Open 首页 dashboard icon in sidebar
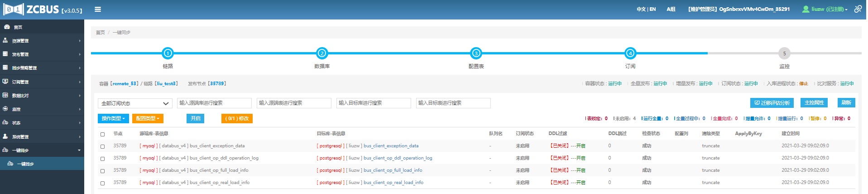The width and height of the screenshot is (868, 194). (7, 27)
